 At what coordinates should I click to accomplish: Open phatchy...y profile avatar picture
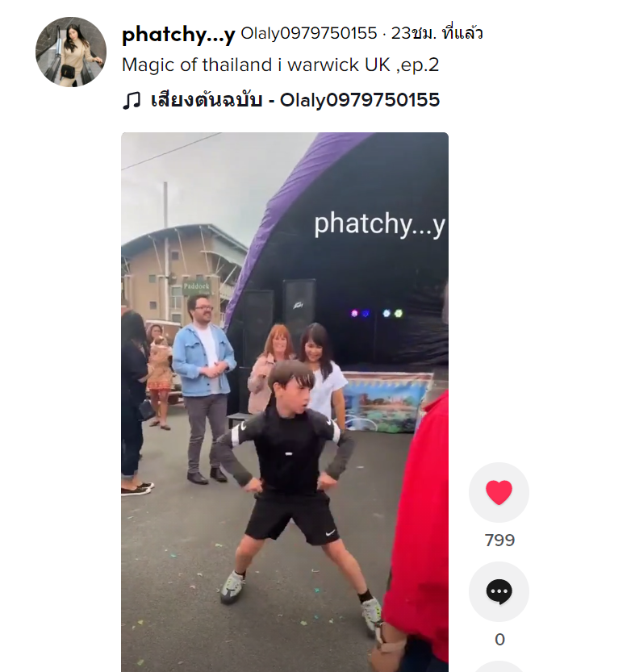pyautogui.click(x=71, y=52)
